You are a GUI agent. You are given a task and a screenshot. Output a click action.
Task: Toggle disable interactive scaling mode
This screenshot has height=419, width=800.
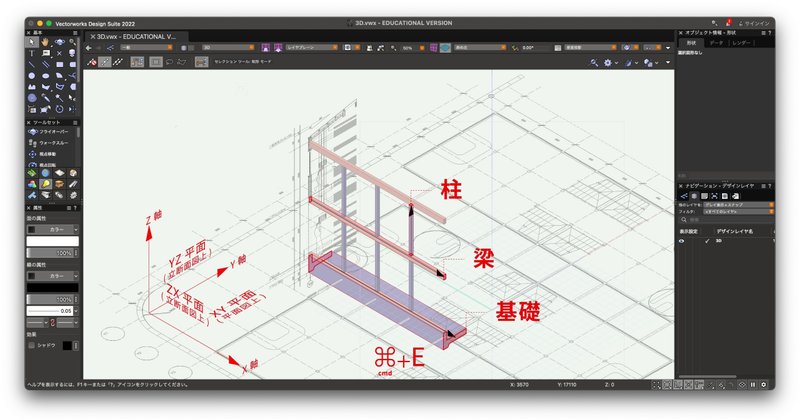pyautogui.click(x=92, y=62)
